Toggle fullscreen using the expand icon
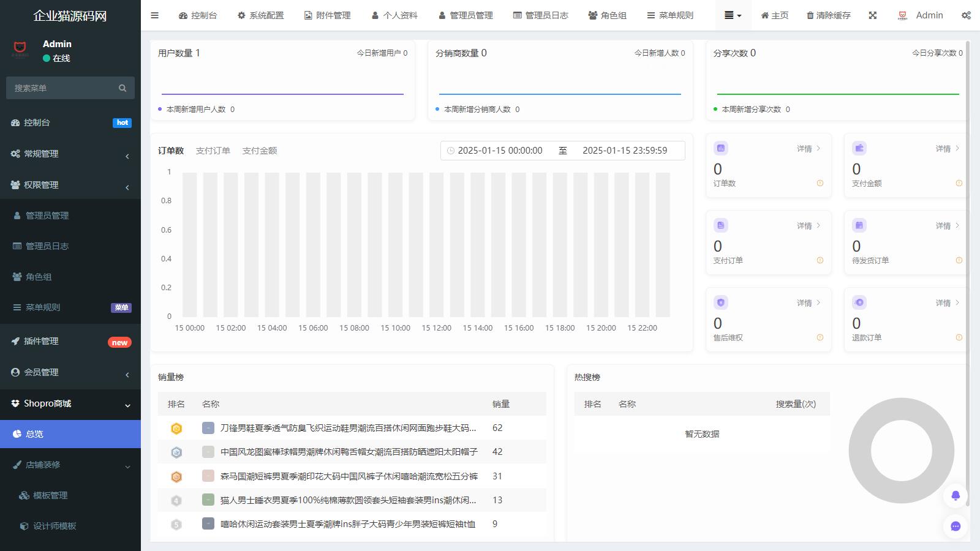 [872, 15]
